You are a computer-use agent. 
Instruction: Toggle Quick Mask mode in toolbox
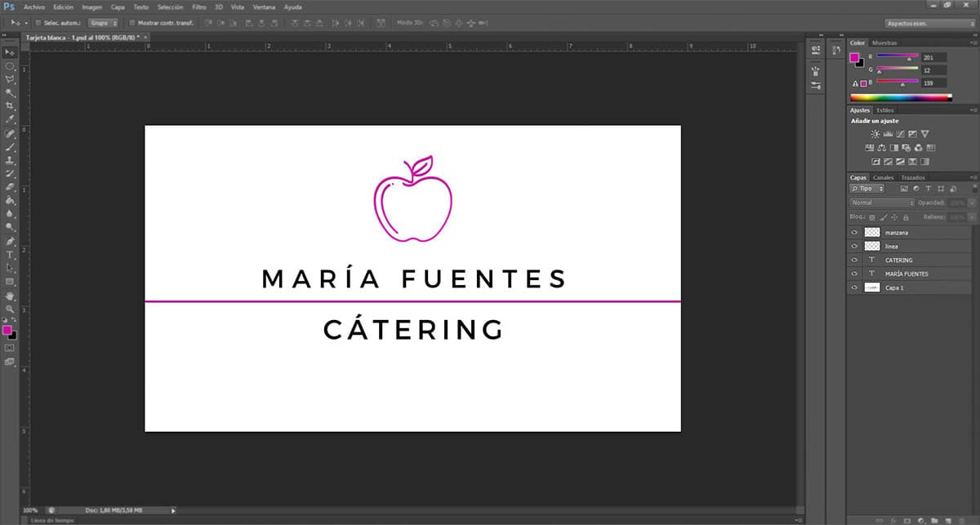(x=10, y=347)
